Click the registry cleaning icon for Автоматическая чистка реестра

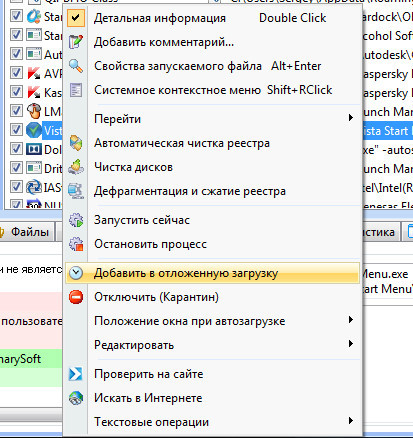tap(76, 143)
